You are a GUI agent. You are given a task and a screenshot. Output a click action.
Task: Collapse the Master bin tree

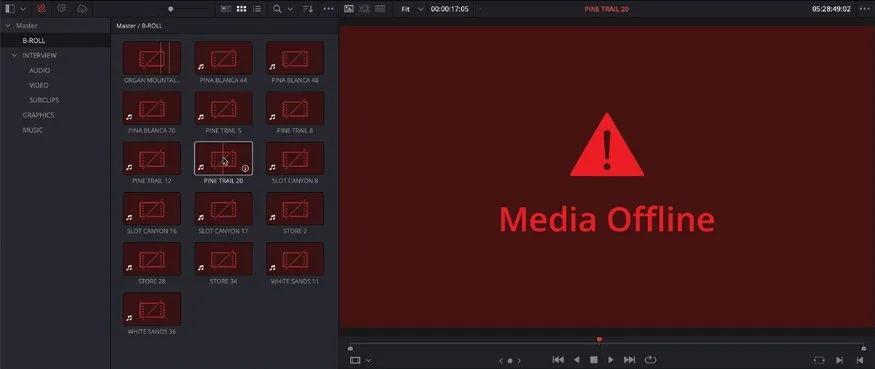[8, 26]
